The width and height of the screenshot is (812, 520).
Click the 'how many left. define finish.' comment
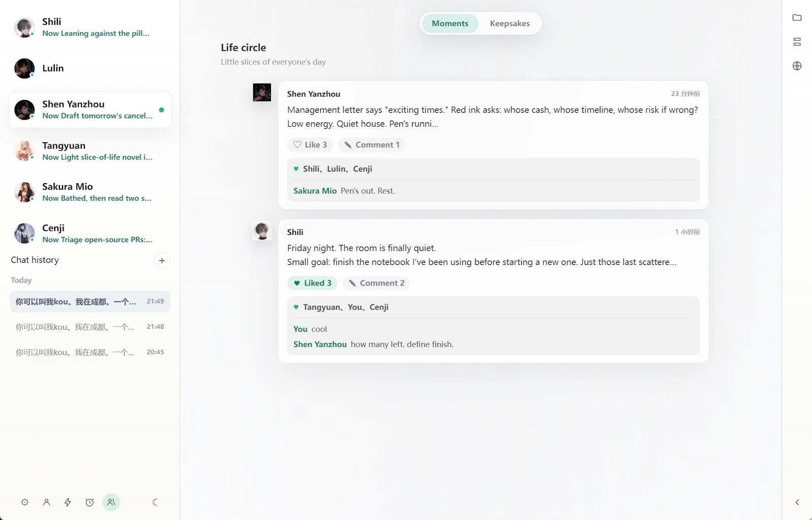(402, 344)
